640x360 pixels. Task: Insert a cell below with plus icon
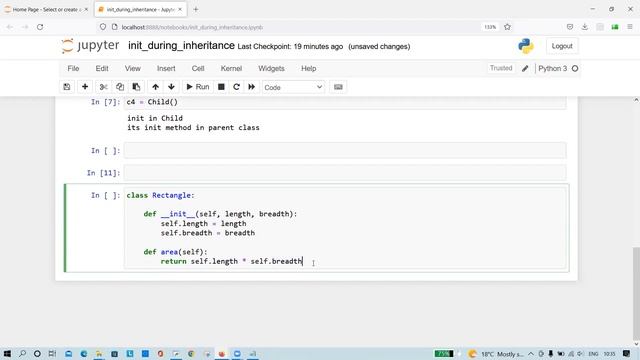[85, 87]
